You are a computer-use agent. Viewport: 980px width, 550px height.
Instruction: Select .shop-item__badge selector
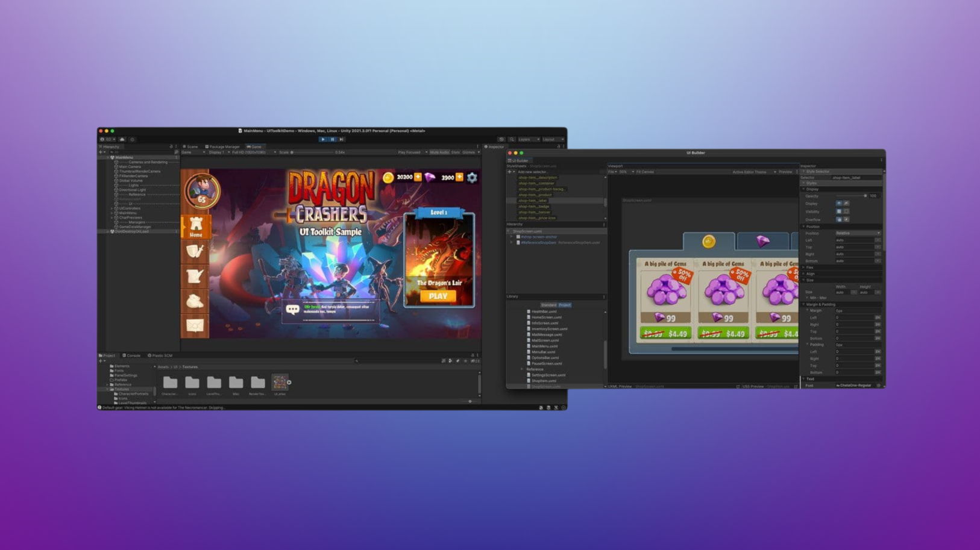(x=534, y=206)
